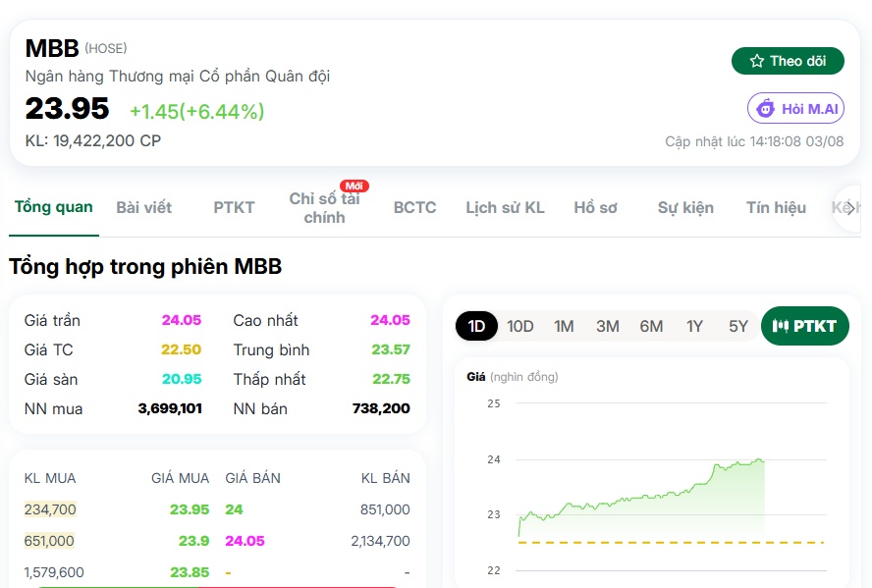Click the dashed yellow reference price line
Viewport: 872px width, 588px height.
(x=671, y=543)
